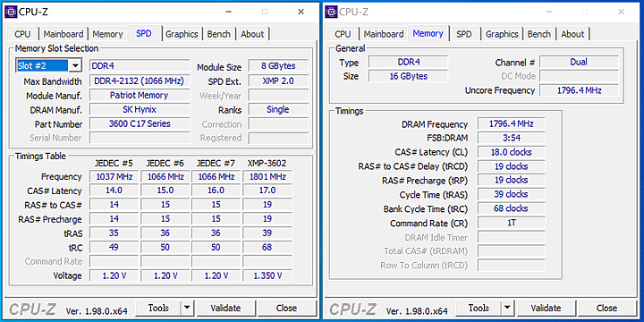Click JEDEC #5 CAS# Latency 14.0 cell

[x=114, y=191]
